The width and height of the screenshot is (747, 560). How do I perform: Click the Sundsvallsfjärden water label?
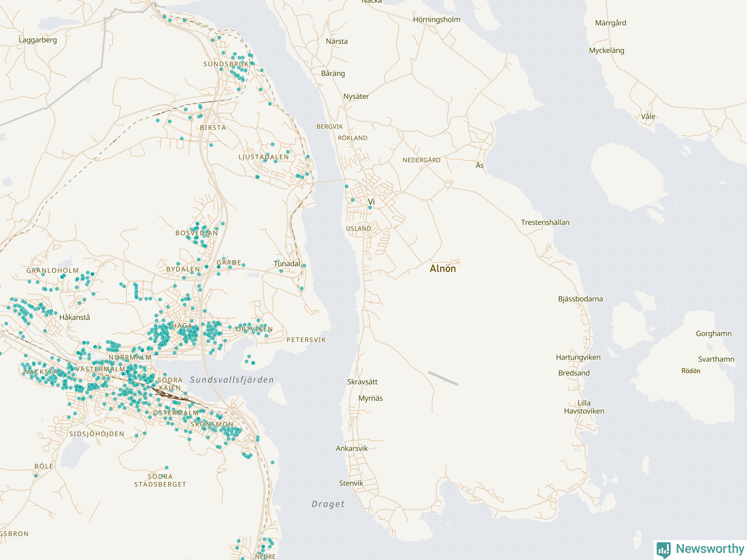coord(232,380)
